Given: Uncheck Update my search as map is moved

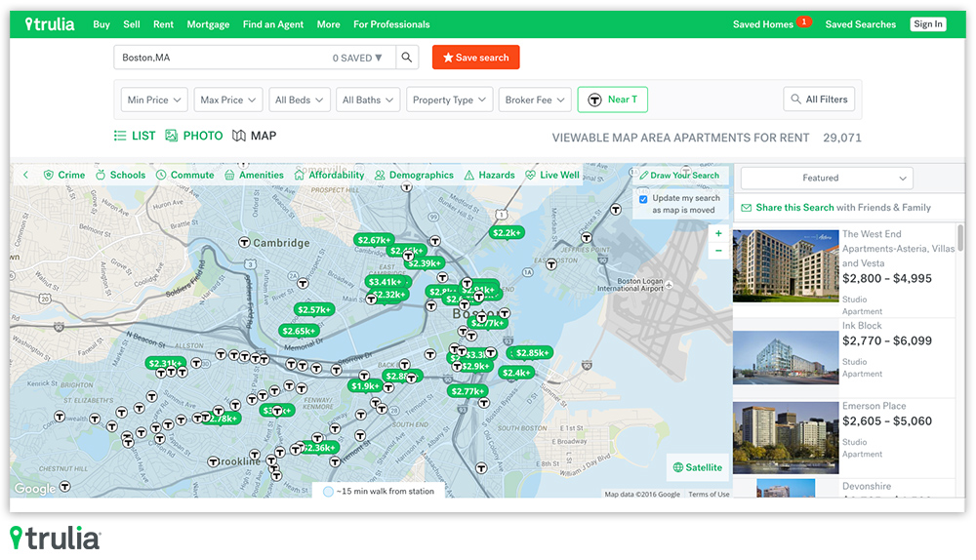Looking at the screenshot, I should click(x=643, y=199).
